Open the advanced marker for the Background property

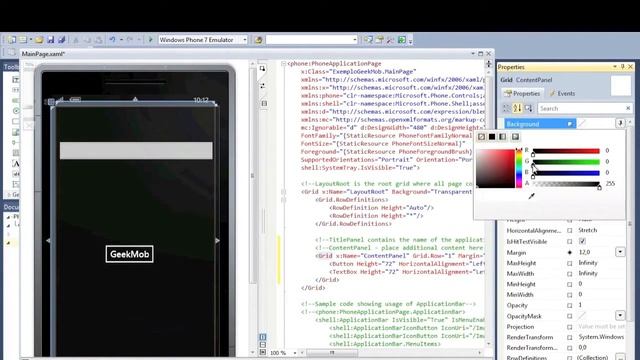click(570, 124)
